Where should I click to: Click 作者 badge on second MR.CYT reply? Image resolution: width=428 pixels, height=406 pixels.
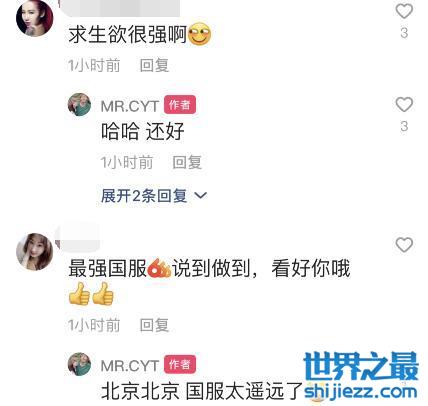coord(180,365)
